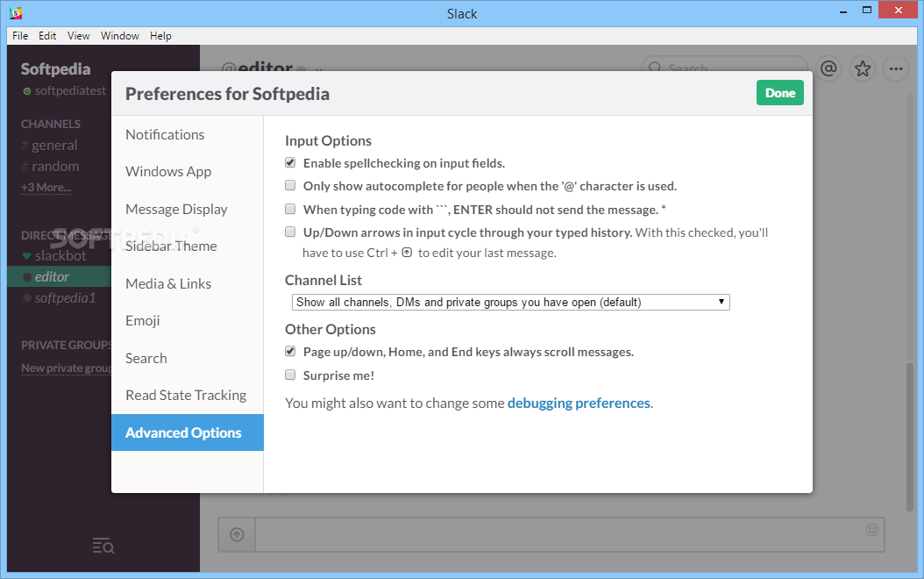Select the Search preferences tab

point(187,359)
